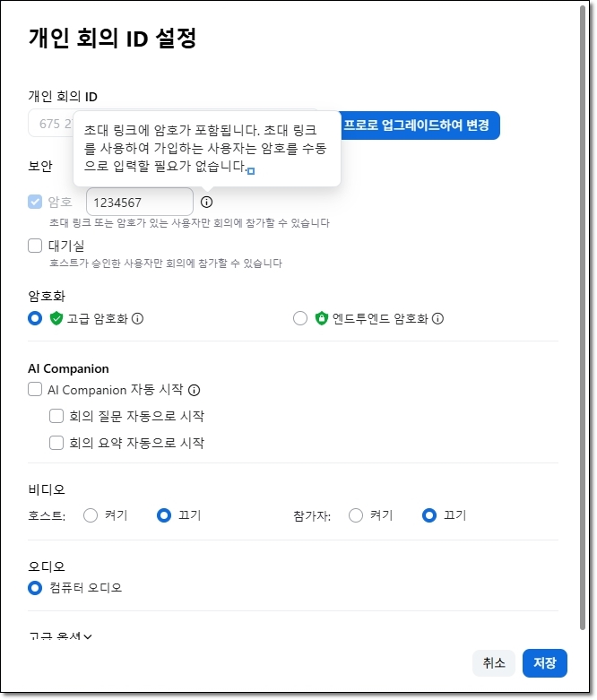Viewport: 597px width, 700px height.
Task: Select host video 끄기 option
Action: click(164, 515)
